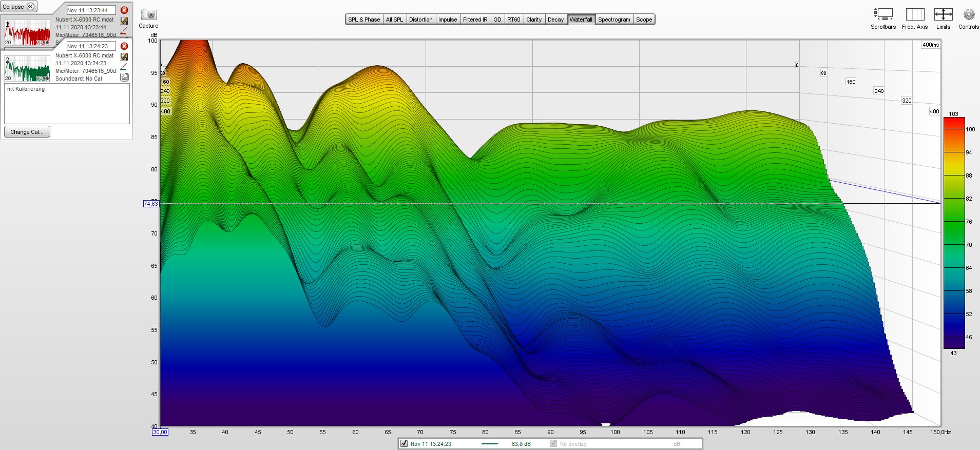Click 'Soundcard: No Cal' text
This screenshot has width=980, height=450.
pyautogui.click(x=79, y=79)
